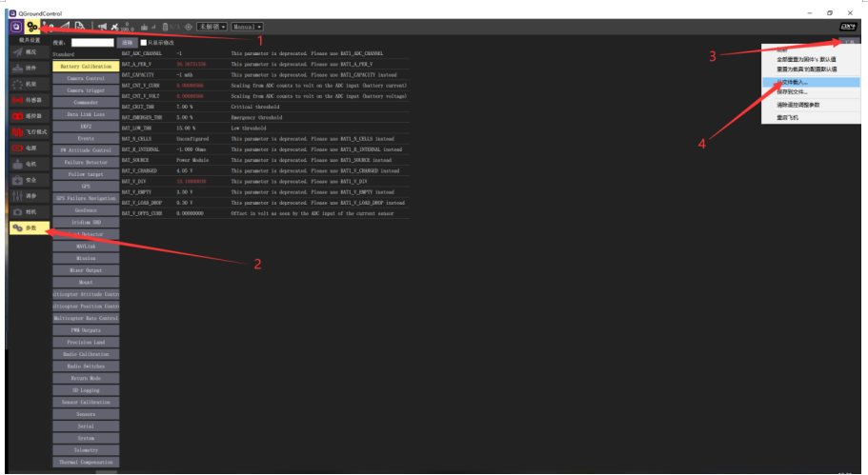Viewport: 868px width, 475px height.
Task: Open the 电源 power sidebar item
Action: (30, 148)
